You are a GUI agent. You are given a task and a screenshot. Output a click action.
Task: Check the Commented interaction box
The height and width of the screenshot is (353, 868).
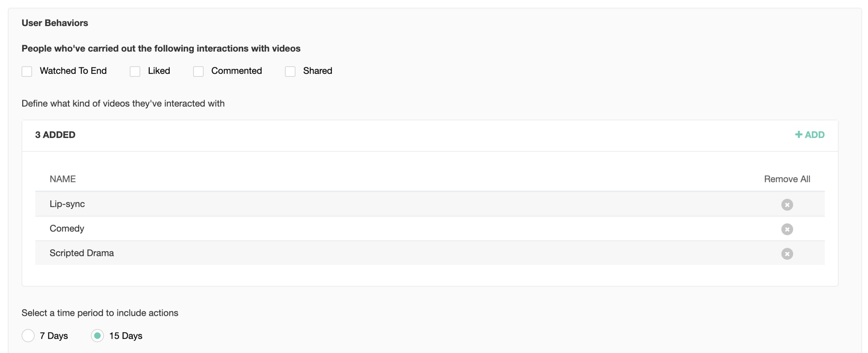199,72
